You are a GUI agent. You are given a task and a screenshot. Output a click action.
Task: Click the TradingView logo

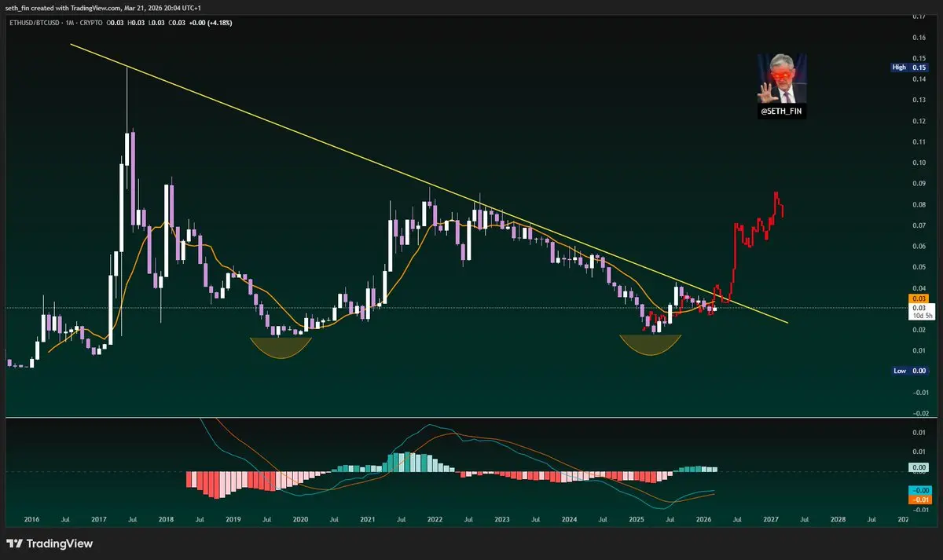coord(50,544)
